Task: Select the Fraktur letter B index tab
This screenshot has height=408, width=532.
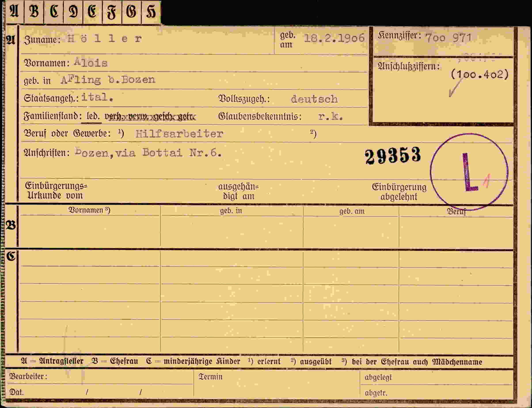Action: pyautogui.click(x=34, y=12)
